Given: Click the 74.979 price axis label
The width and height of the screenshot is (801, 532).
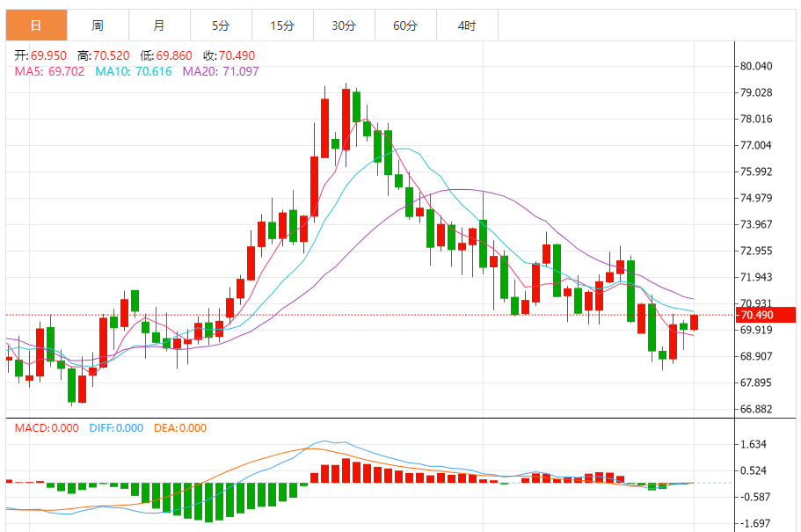Looking at the screenshot, I should pyautogui.click(x=756, y=198).
